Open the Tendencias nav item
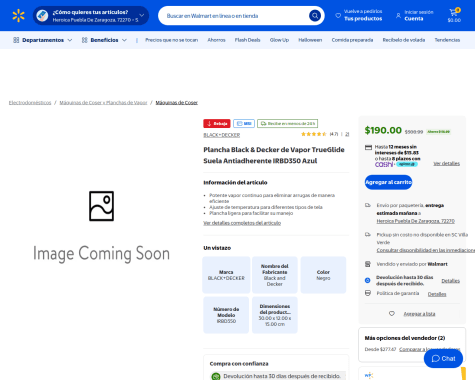The image size is (475, 380). [447, 40]
